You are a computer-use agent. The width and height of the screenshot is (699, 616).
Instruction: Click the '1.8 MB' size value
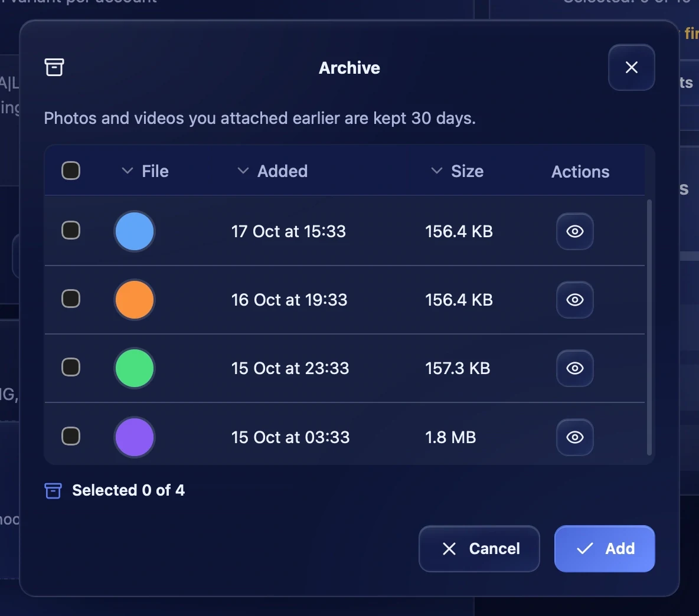click(x=450, y=437)
